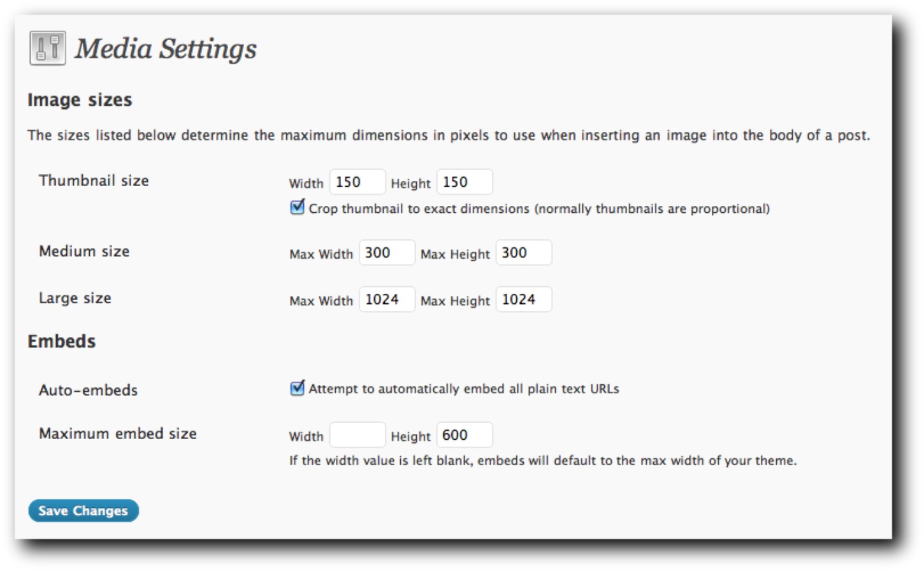Click the Image sizes section heading
This screenshot has width=924, height=571.
(x=80, y=100)
